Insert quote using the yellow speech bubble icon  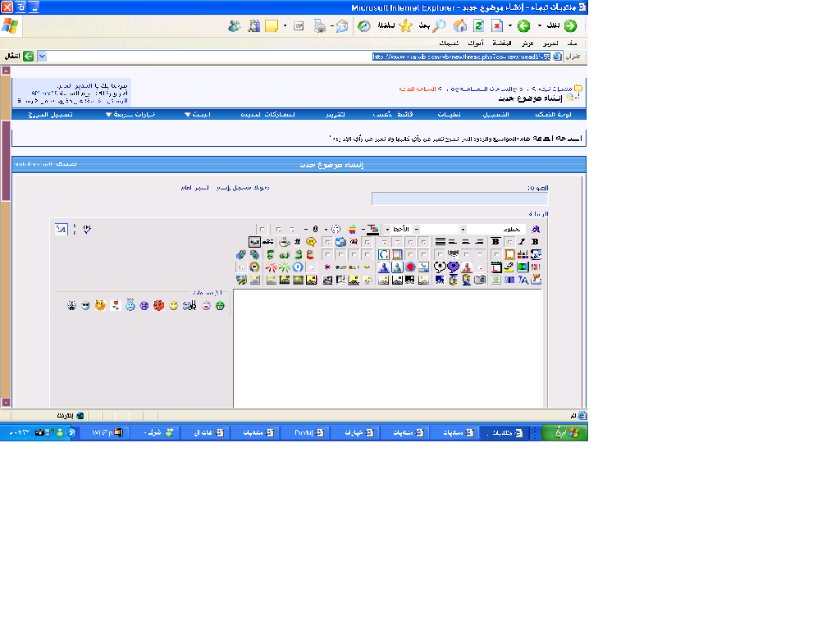tap(311, 242)
